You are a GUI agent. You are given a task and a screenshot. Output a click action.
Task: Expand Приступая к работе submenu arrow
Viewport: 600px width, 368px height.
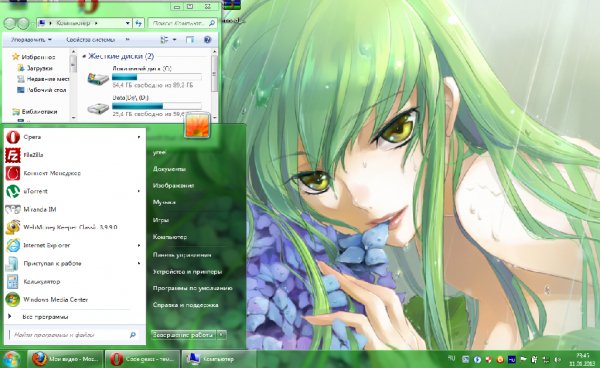click(139, 264)
